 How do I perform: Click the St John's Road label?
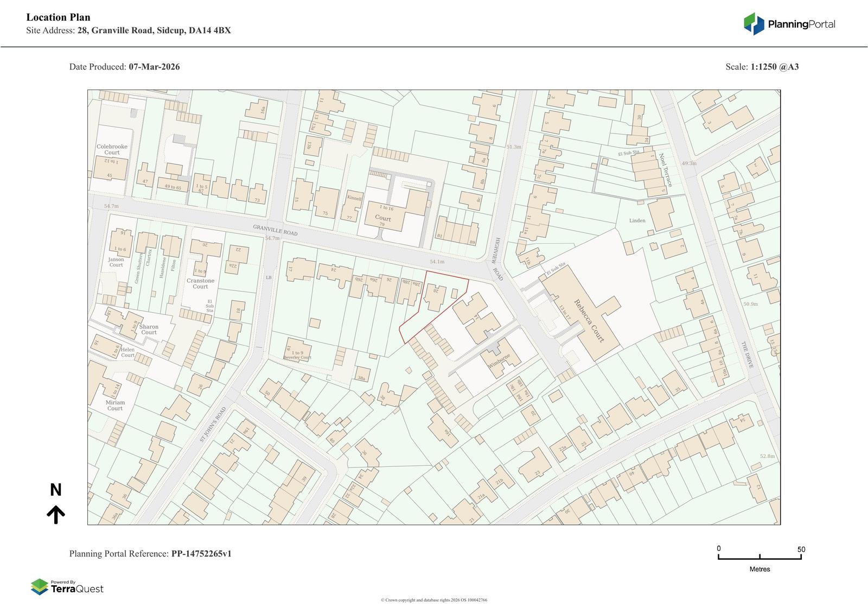click(212, 425)
